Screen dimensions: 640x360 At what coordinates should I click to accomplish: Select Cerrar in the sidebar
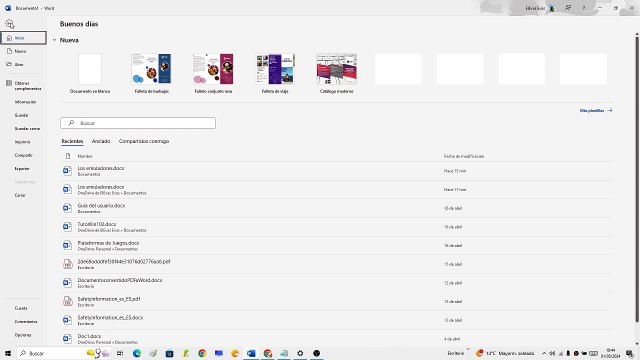(20, 195)
